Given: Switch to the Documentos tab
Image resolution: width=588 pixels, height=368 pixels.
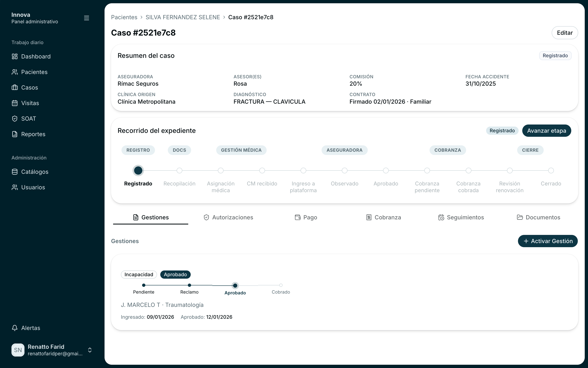Looking at the screenshot, I should [538, 217].
